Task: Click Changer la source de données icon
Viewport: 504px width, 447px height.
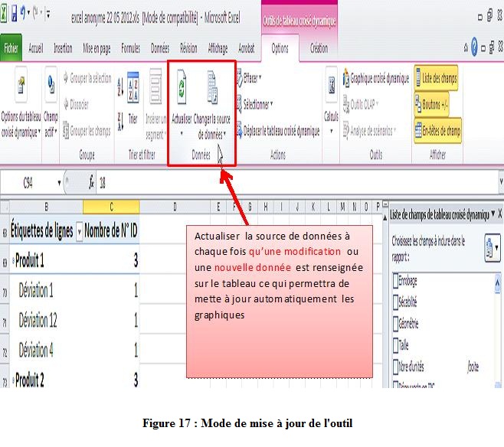Action: [x=212, y=87]
